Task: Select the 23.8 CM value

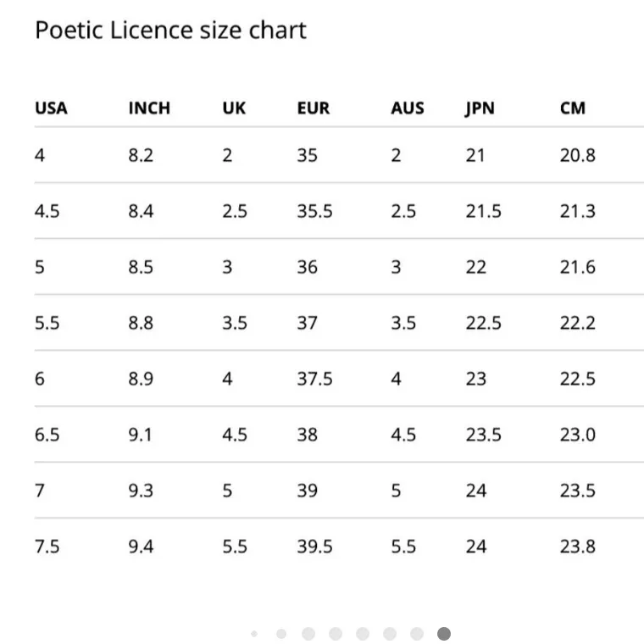Action: (x=578, y=547)
